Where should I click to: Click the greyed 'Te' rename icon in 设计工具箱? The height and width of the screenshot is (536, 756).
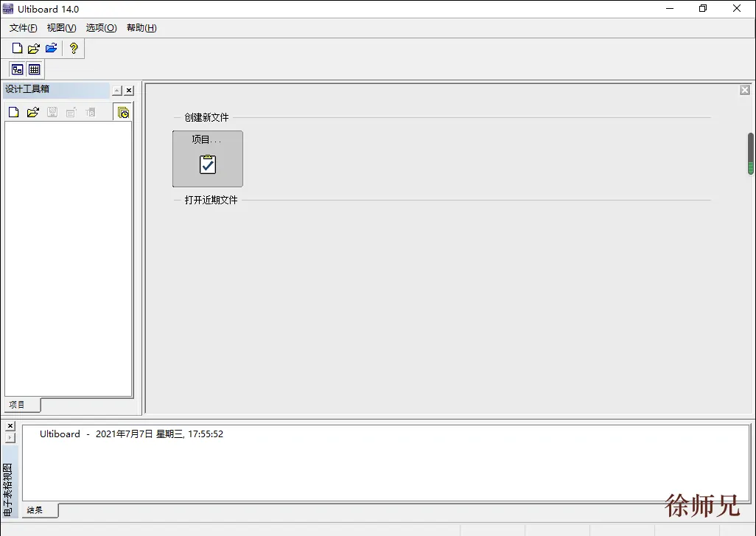[x=90, y=112]
